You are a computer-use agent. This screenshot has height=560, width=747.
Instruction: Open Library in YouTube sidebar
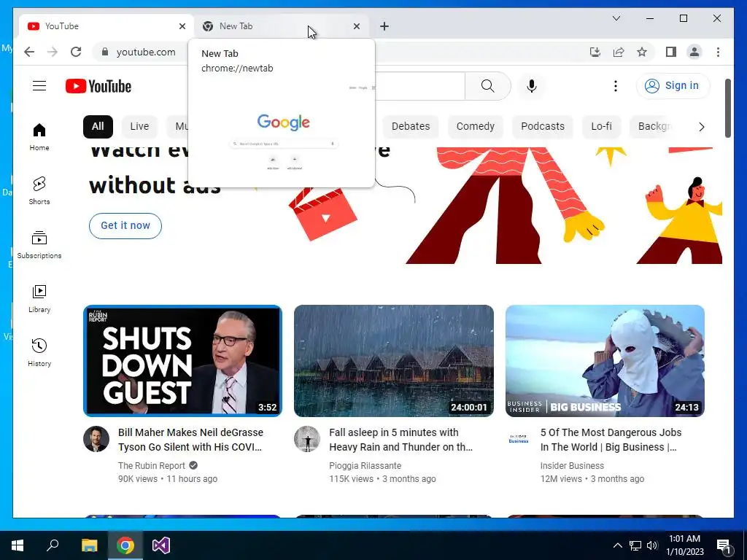(39, 298)
